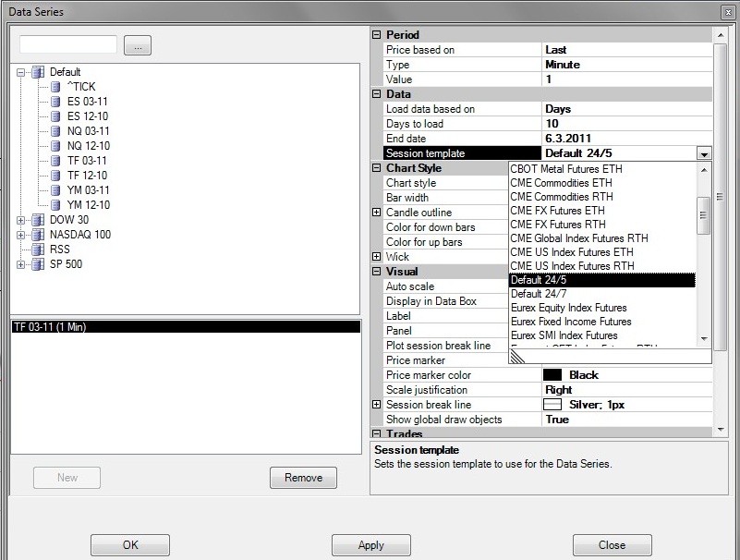Viewport: 740px width, 560px height.
Task: Click the TF 12-10 instrument icon
Action: [56, 176]
